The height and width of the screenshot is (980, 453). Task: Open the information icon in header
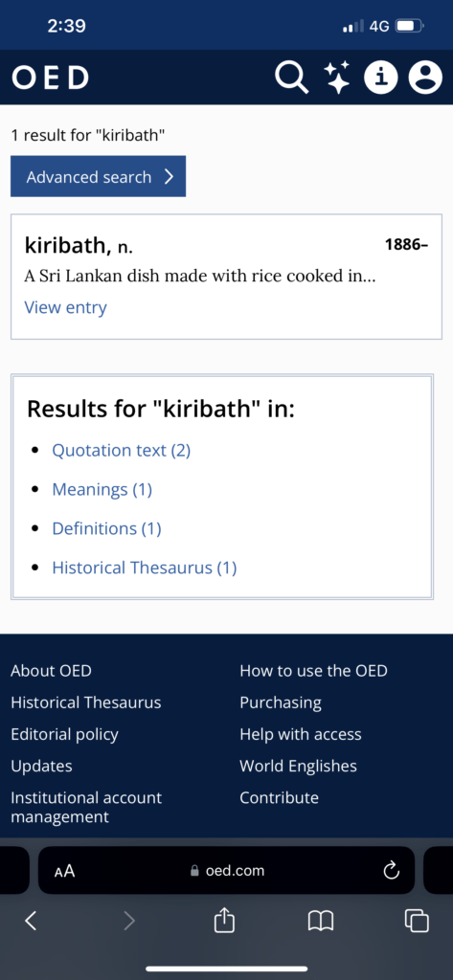[x=382, y=78]
